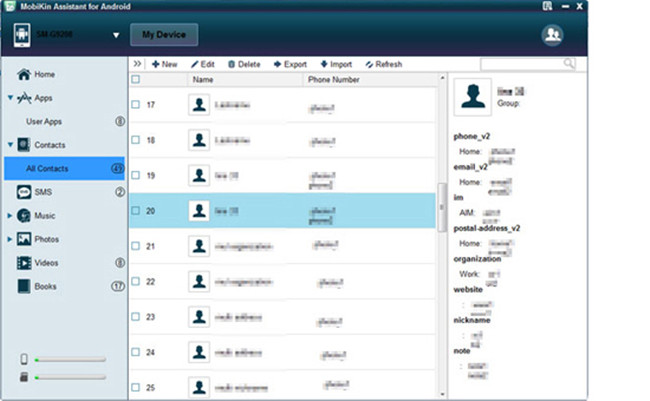Click Refresh in the toolbar
The width and height of the screenshot is (650, 401).
[x=384, y=64]
